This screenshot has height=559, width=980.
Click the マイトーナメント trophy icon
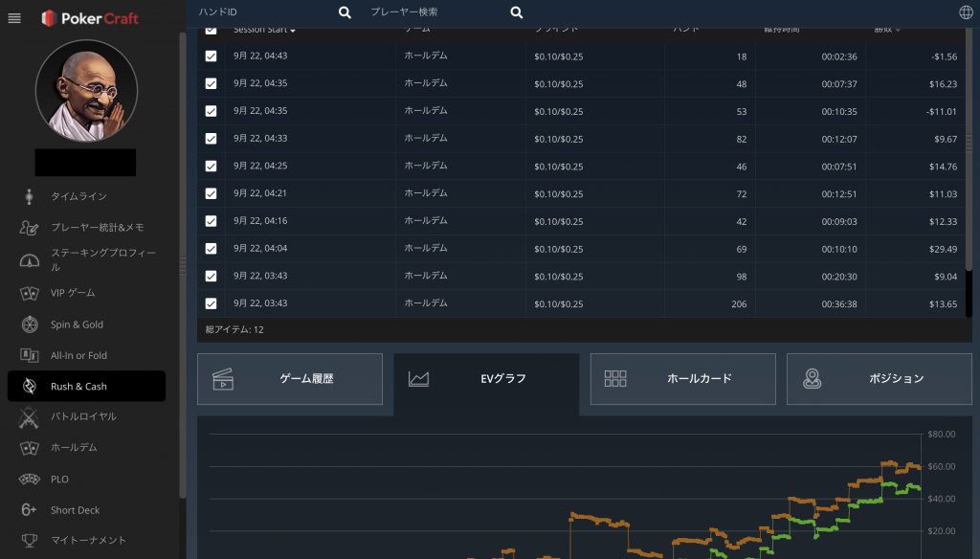point(29,540)
